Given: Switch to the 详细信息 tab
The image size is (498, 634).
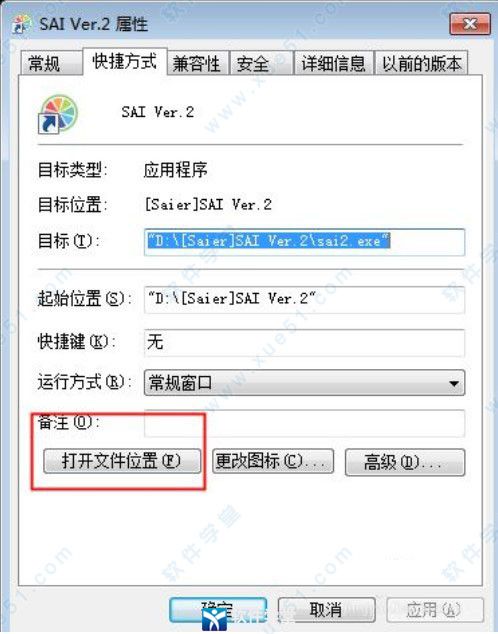Looking at the screenshot, I should pos(334,63).
